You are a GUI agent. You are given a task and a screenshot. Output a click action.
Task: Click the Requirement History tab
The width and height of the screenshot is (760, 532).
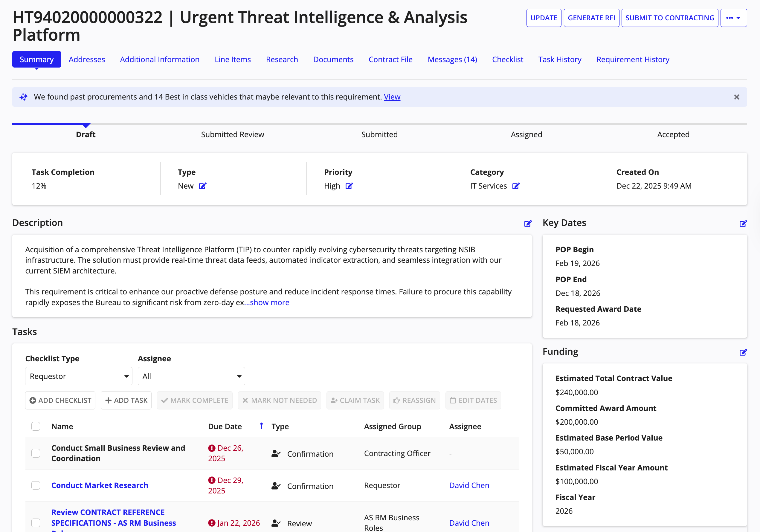click(633, 59)
